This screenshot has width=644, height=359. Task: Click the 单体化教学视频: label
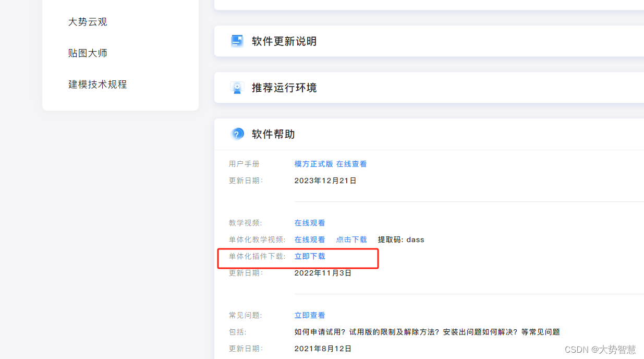tap(257, 240)
